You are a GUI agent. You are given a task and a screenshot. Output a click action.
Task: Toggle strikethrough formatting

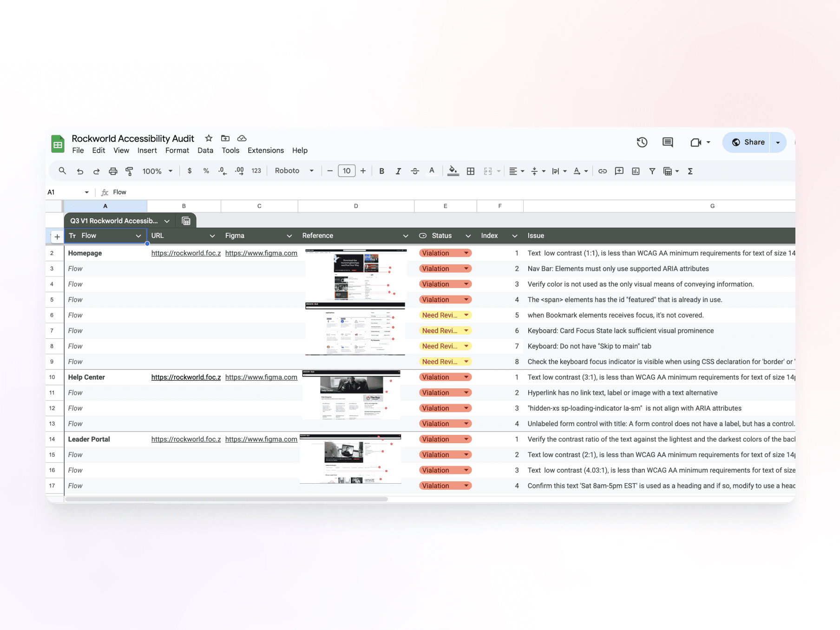pos(415,171)
